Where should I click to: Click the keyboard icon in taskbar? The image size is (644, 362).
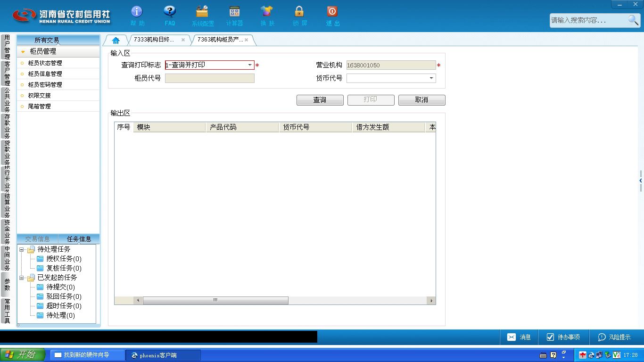(x=543, y=355)
